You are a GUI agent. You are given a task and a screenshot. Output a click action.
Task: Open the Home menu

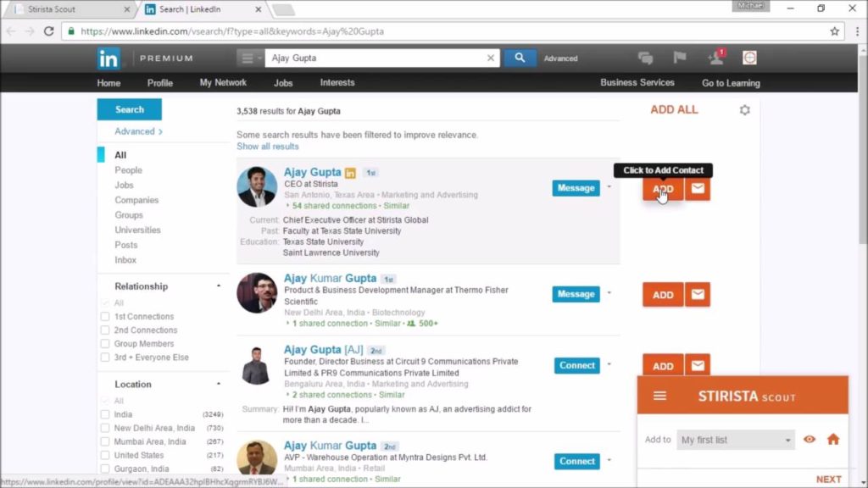tap(108, 83)
